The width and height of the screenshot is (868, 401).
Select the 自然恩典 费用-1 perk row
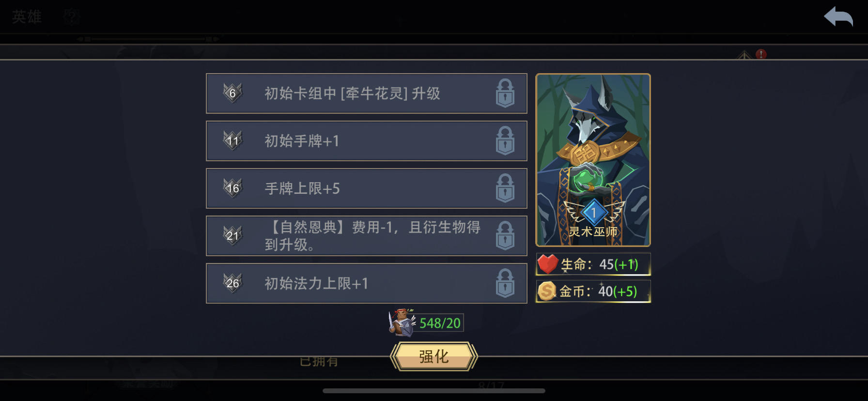[x=367, y=236]
